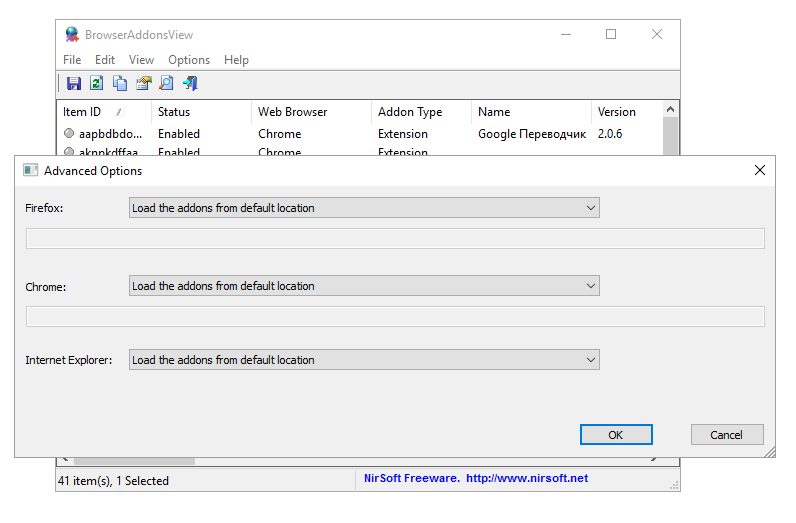Open the Options menu
Screen dimensions: 796x523
[x=189, y=60]
